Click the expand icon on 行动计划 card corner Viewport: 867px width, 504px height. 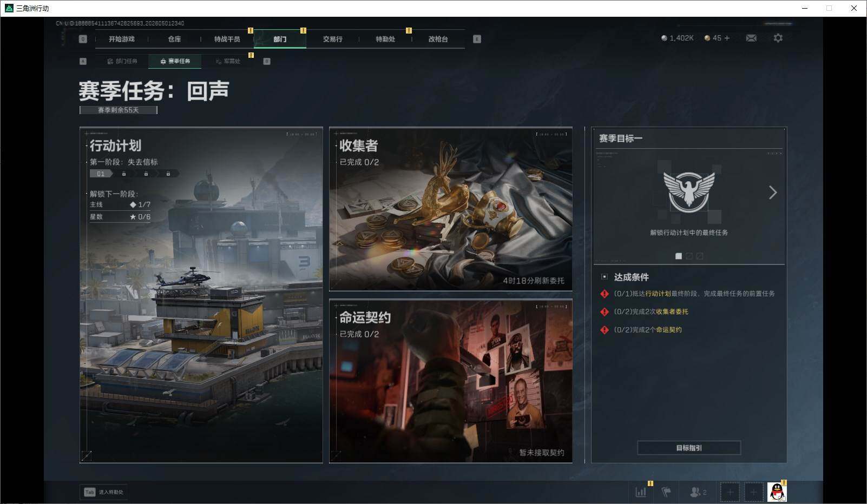tap(86, 456)
